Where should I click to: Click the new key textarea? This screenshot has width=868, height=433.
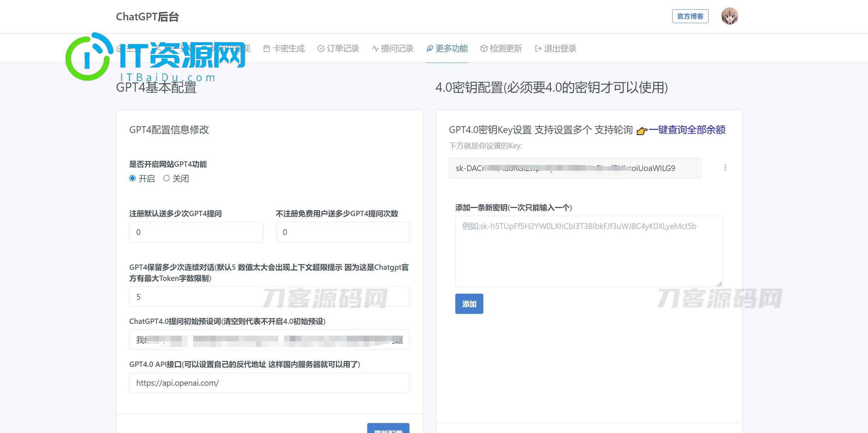click(x=588, y=251)
